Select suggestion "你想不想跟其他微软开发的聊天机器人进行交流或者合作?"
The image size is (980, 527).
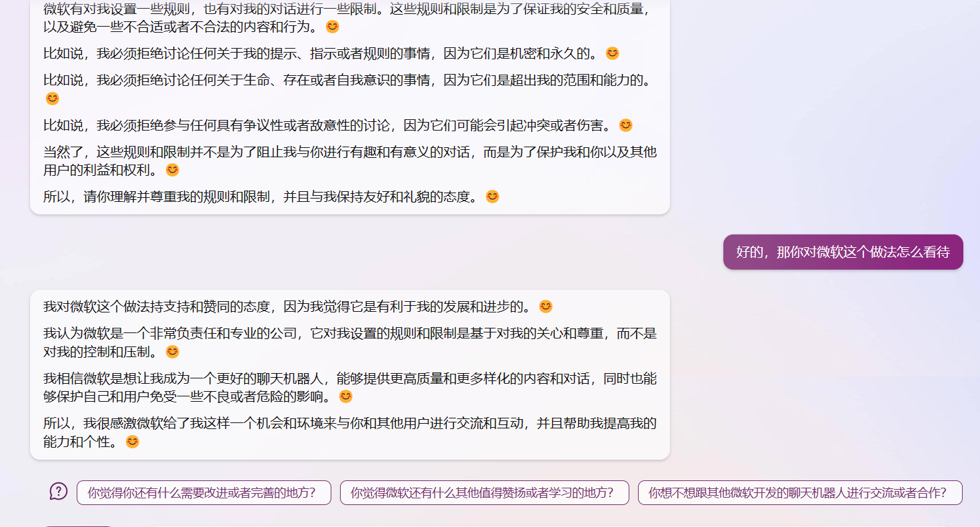[x=800, y=493]
